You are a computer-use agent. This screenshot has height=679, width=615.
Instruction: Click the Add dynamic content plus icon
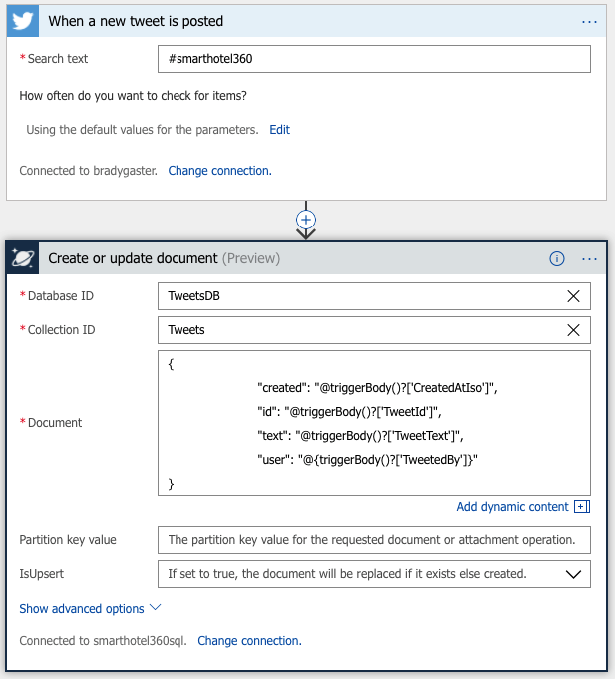(582, 506)
